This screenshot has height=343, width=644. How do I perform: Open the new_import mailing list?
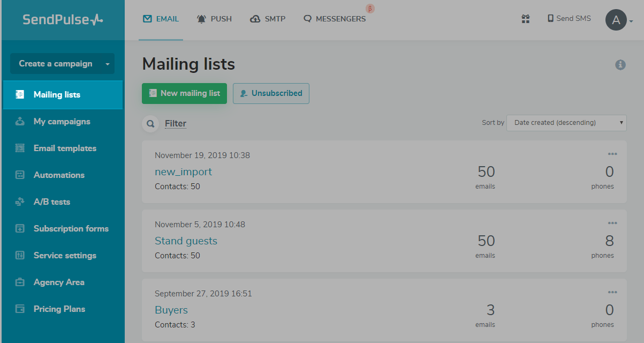(183, 171)
